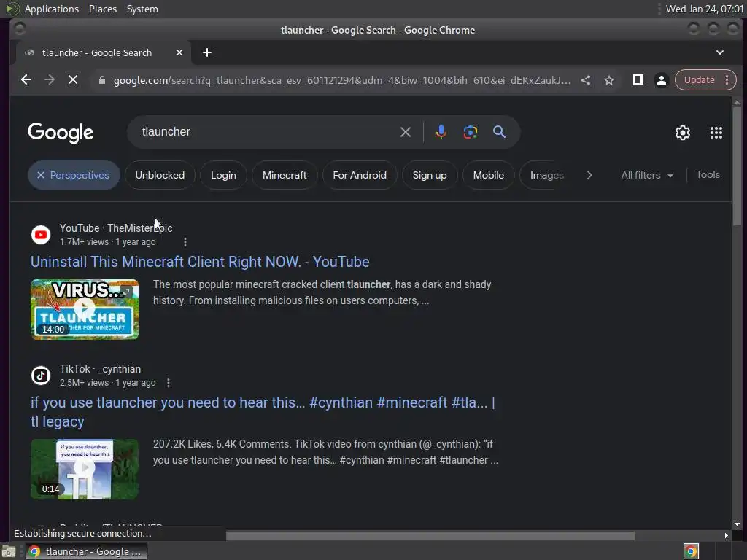This screenshot has height=560, width=747.
Task: Click 'YouTube · TheMisterEpic' source text
Action: pyautogui.click(x=116, y=228)
